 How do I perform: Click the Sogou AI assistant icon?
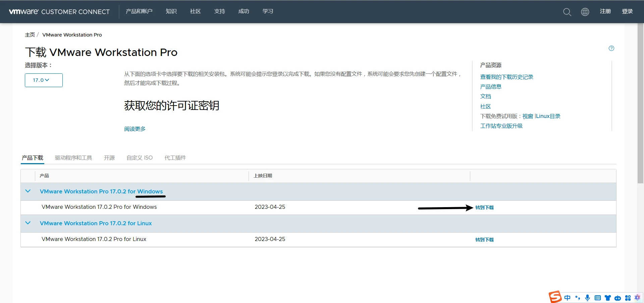click(x=637, y=298)
